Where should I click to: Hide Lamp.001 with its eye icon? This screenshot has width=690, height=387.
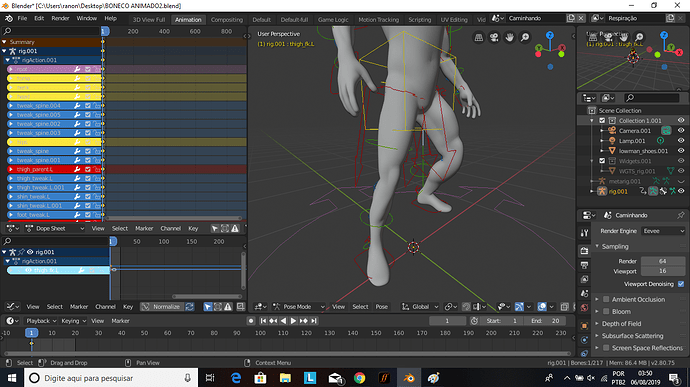point(681,141)
